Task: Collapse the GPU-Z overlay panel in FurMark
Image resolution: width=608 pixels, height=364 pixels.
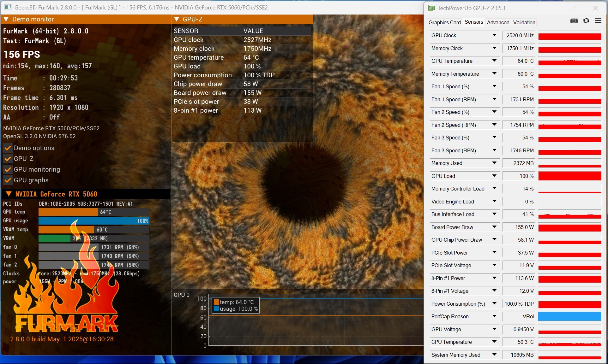Action: (x=177, y=19)
